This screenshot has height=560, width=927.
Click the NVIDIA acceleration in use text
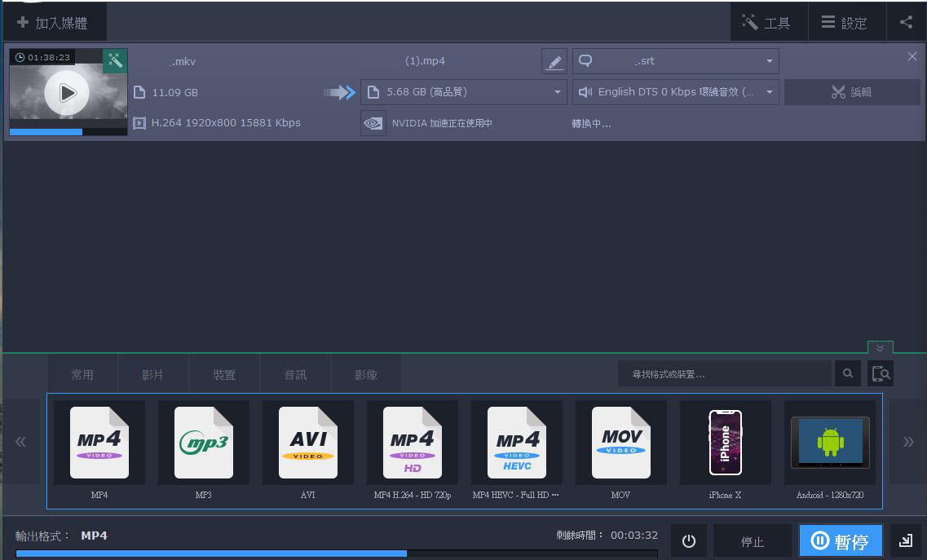442,123
